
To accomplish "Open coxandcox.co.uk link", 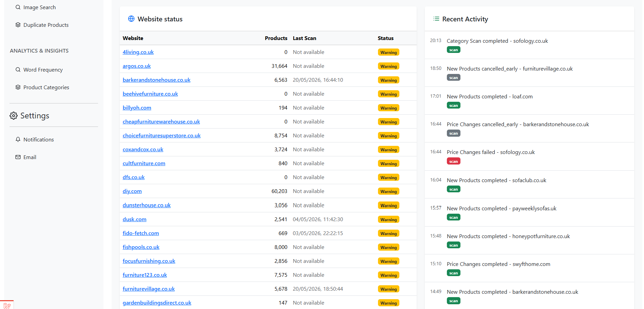I will coord(143,149).
